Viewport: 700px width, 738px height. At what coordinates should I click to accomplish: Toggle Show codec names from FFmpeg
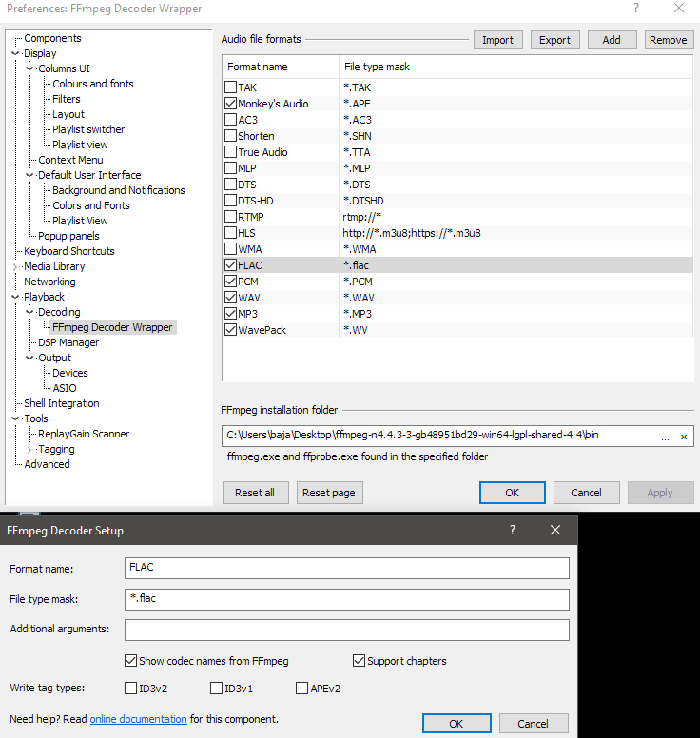pos(131,661)
